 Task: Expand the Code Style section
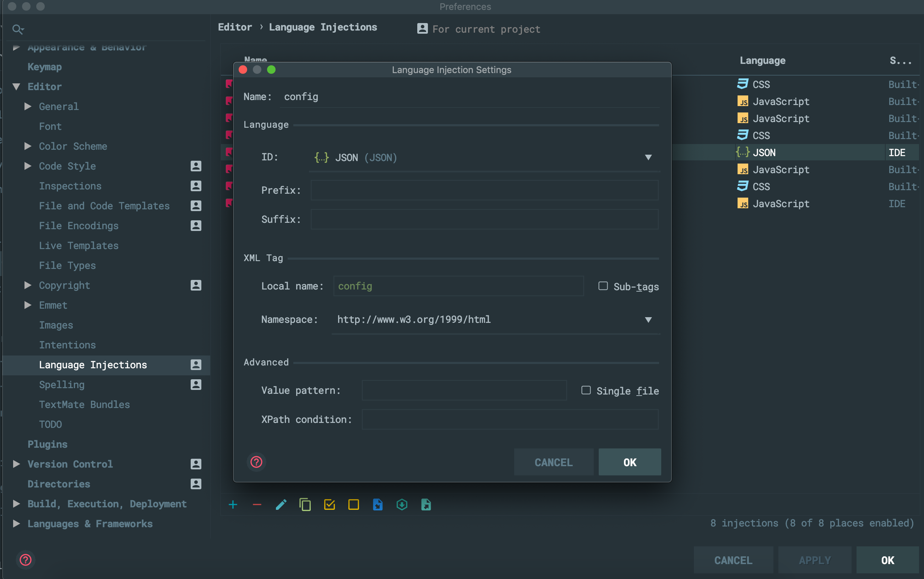[x=28, y=166]
